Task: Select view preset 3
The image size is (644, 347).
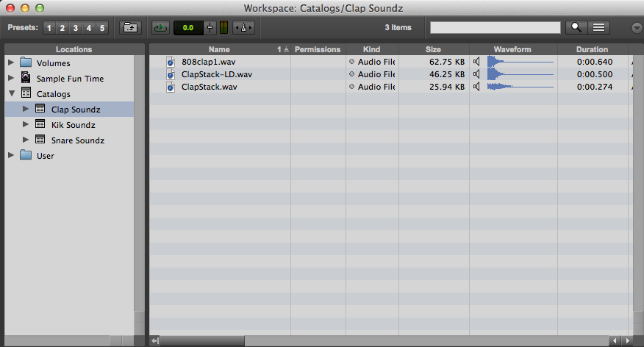Action: pyautogui.click(x=76, y=28)
